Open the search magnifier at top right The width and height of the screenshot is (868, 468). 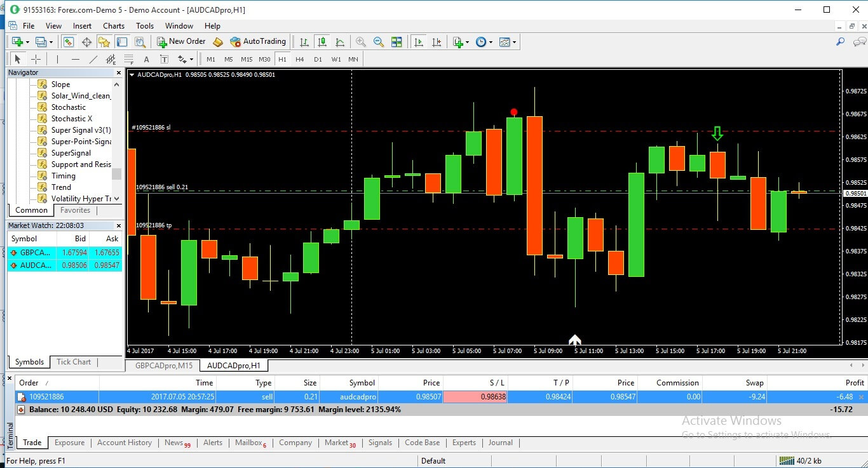840,42
